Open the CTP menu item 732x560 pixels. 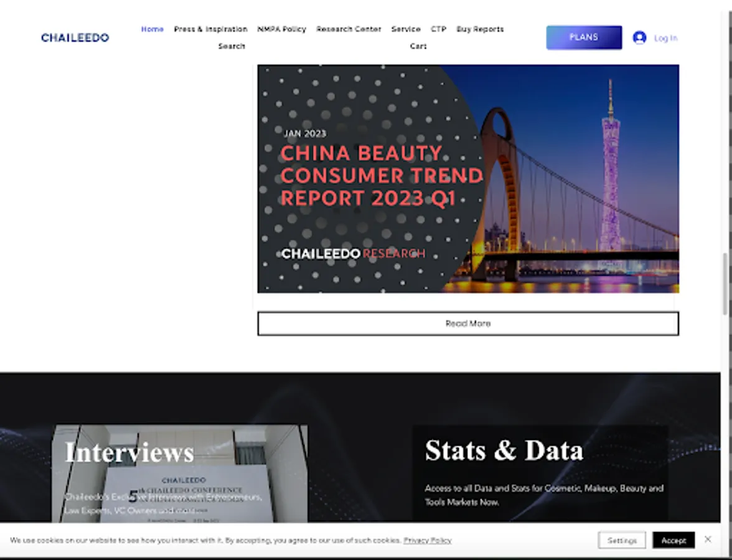coord(438,29)
